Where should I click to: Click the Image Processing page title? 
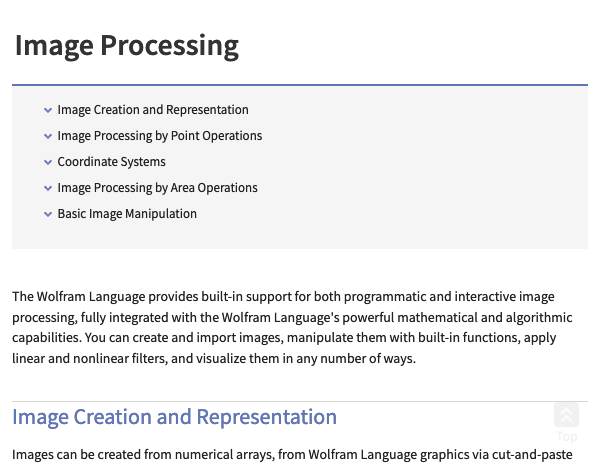click(x=127, y=46)
